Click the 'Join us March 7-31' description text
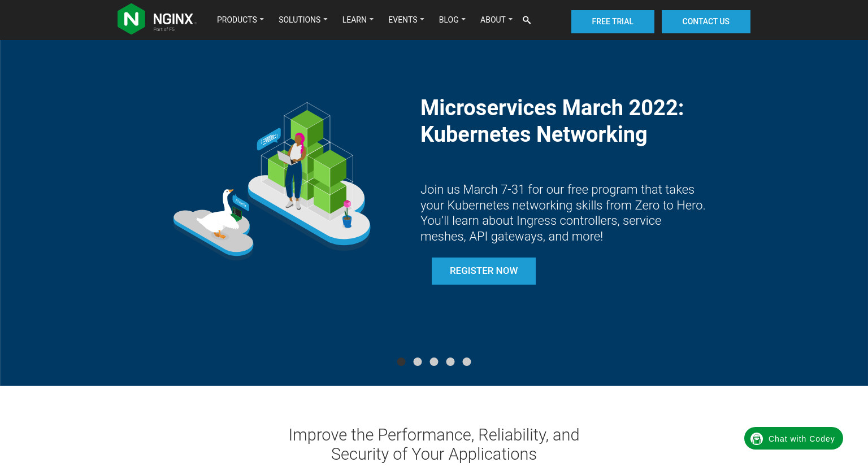This screenshot has width=868, height=471. [x=563, y=213]
